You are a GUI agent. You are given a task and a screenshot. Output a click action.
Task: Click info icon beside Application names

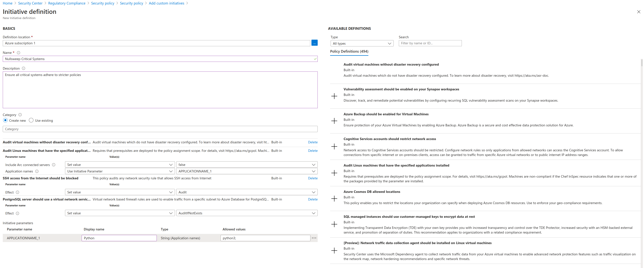pyautogui.click(x=37, y=171)
